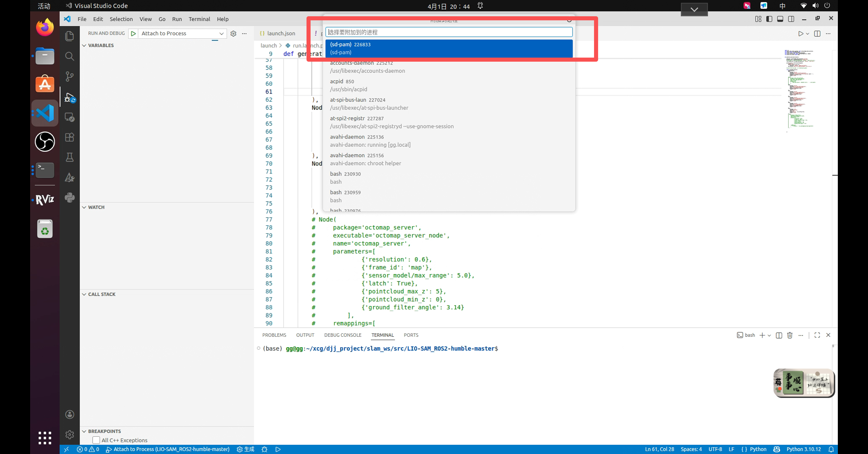Switch to DEBUG CONSOLE tab
868x454 pixels.
tap(342, 335)
